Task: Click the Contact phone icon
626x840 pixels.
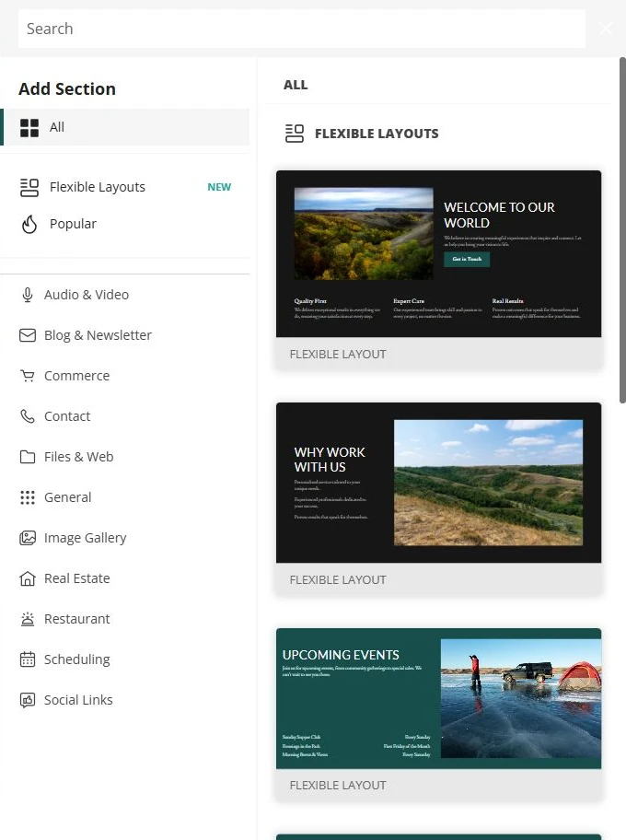Action: click(x=28, y=416)
